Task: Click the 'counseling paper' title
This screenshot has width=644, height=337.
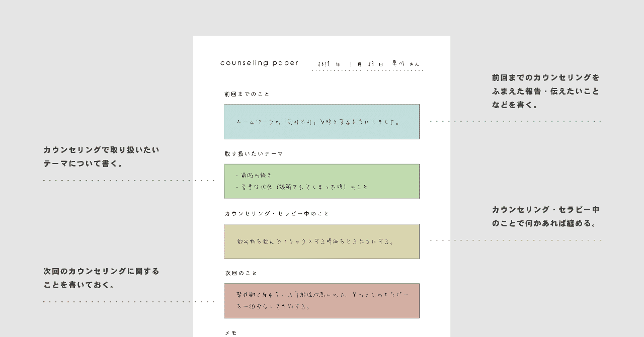Action: 259,63
